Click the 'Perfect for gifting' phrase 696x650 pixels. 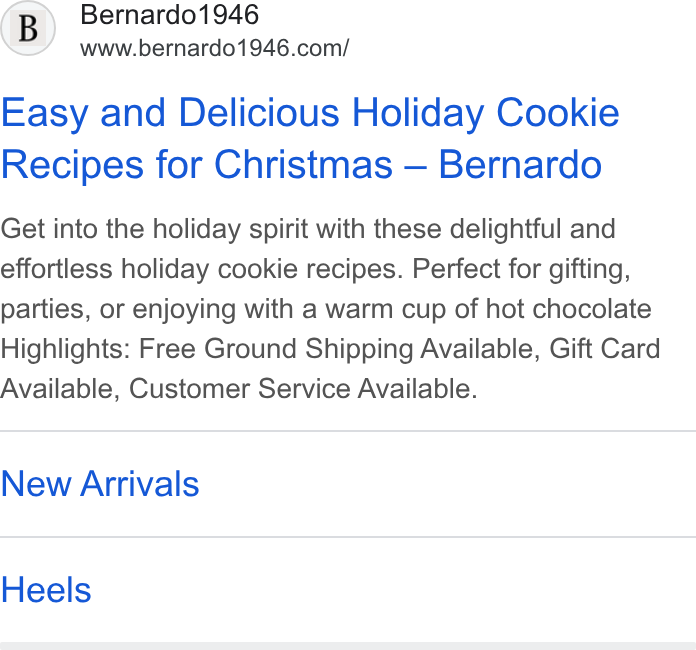(x=522, y=269)
